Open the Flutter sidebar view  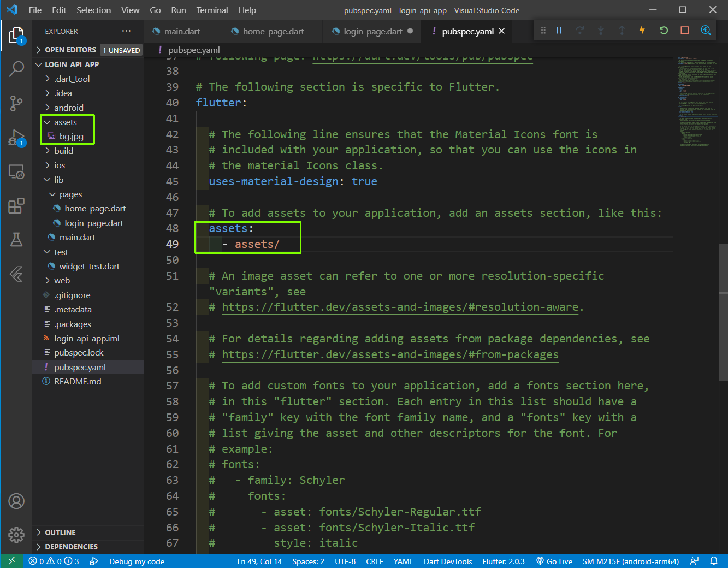tap(16, 274)
